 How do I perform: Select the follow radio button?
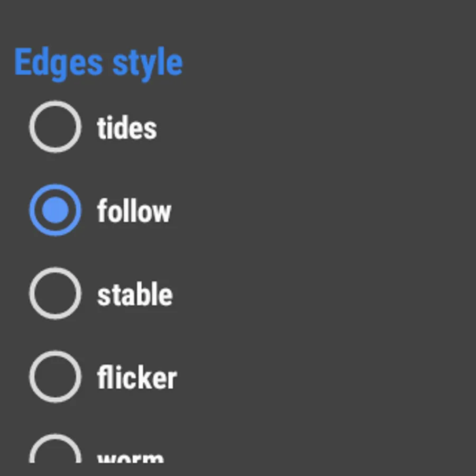coord(55,210)
